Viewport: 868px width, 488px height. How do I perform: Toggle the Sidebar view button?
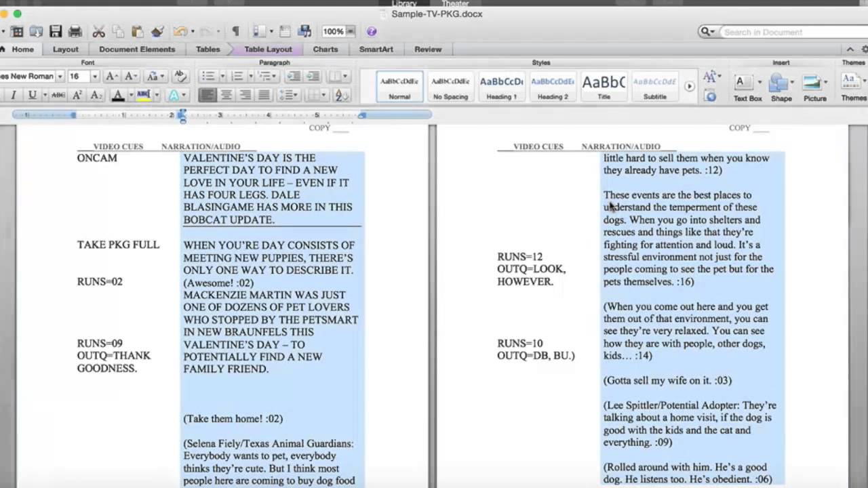(260, 31)
